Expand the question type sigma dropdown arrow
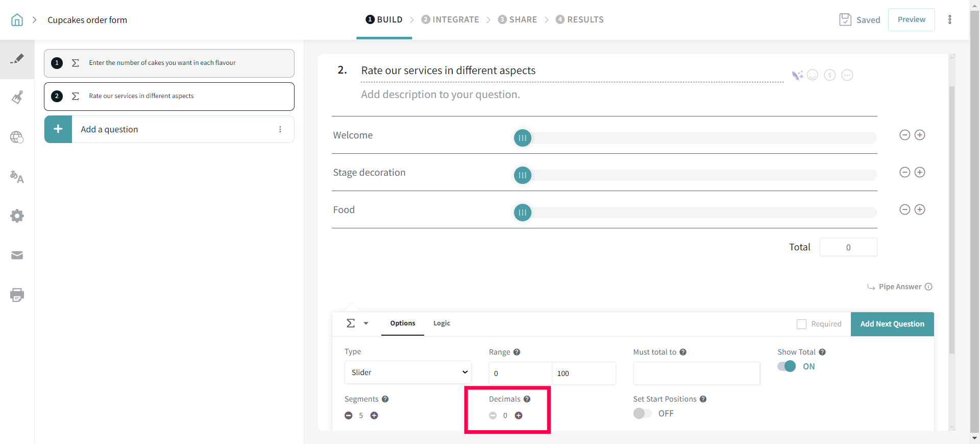This screenshot has width=980, height=444. (366, 323)
